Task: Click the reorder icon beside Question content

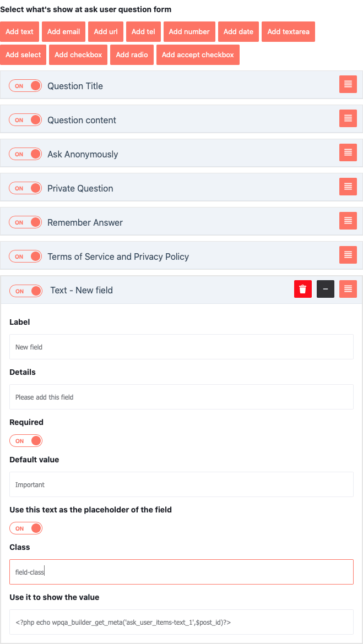Action: pyautogui.click(x=348, y=118)
